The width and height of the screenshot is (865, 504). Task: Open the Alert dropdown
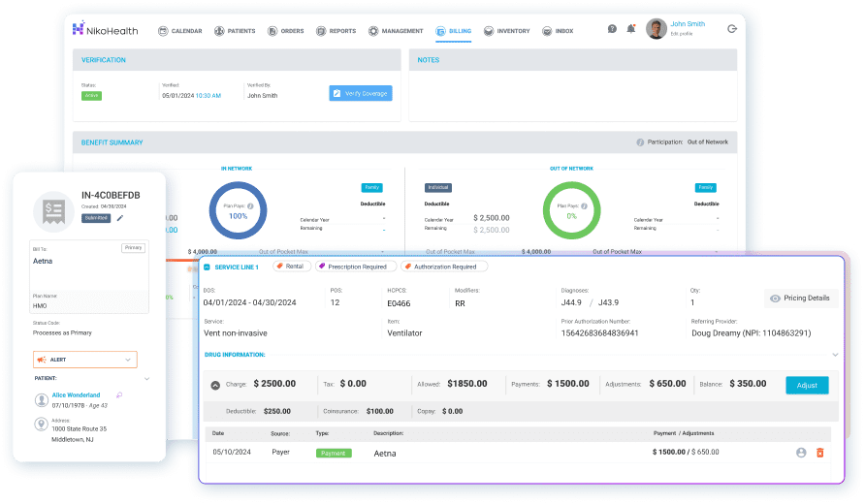tap(85, 360)
